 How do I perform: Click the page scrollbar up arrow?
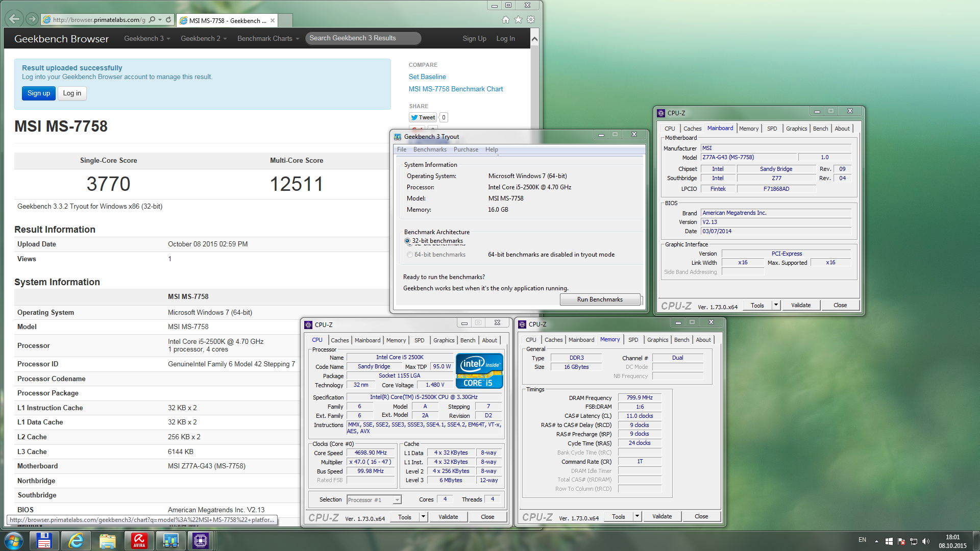[x=534, y=39]
